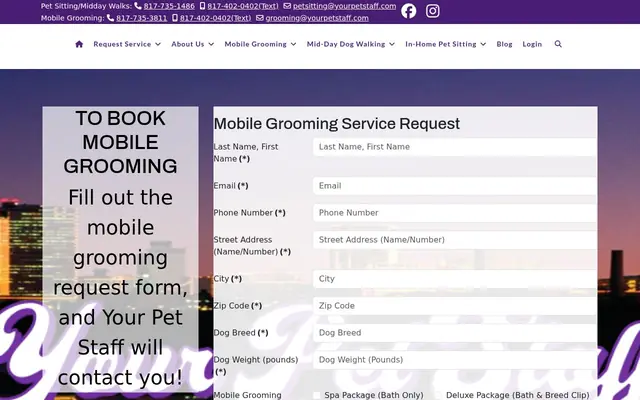Click the phone icon beside 817-735-1486
The height and width of the screenshot is (400, 640).
138,6
